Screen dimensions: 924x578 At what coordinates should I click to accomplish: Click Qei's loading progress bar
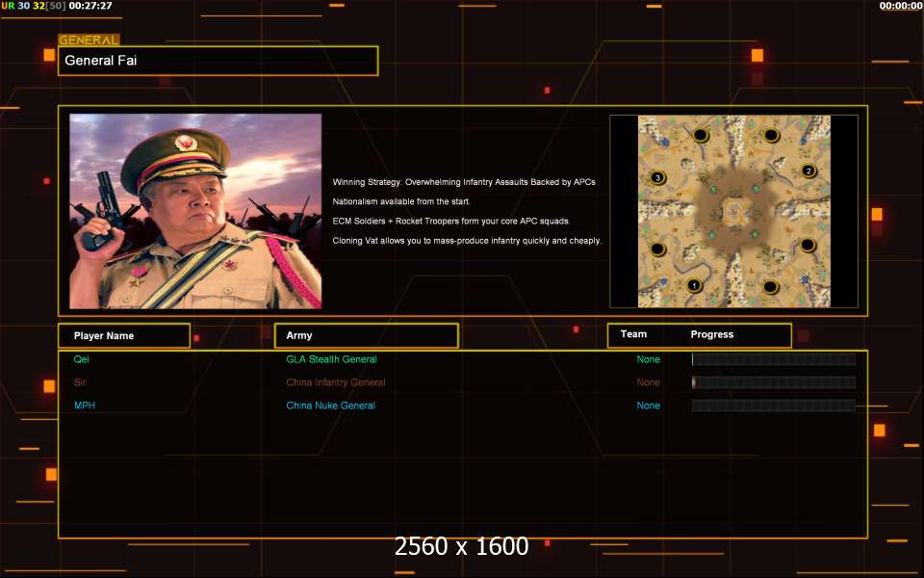tap(773, 359)
